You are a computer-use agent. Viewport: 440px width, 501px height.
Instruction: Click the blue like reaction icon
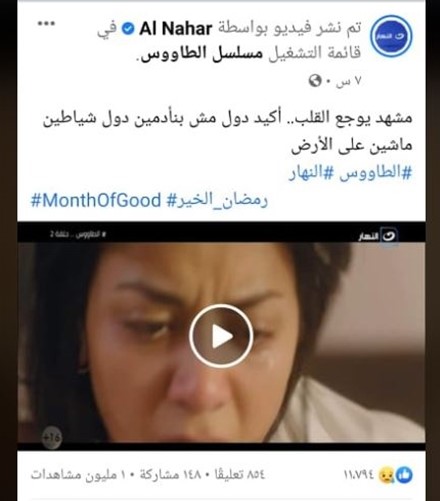405,475
